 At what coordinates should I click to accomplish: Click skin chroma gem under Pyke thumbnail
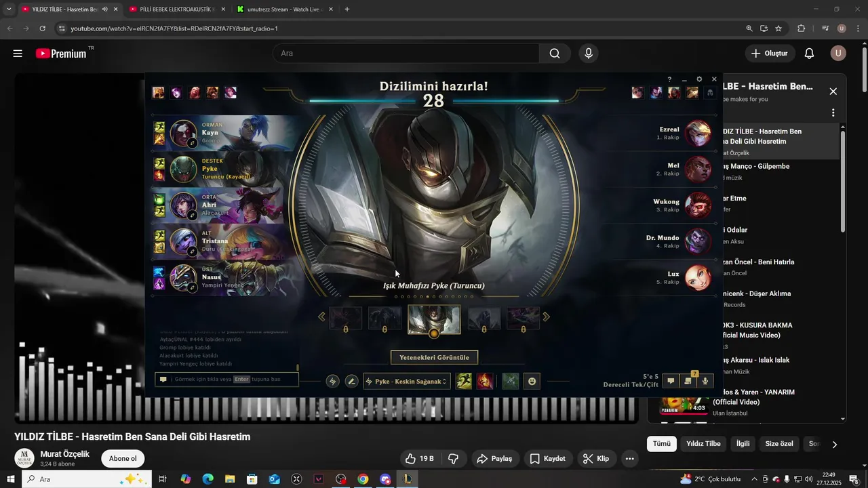click(x=434, y=333)
